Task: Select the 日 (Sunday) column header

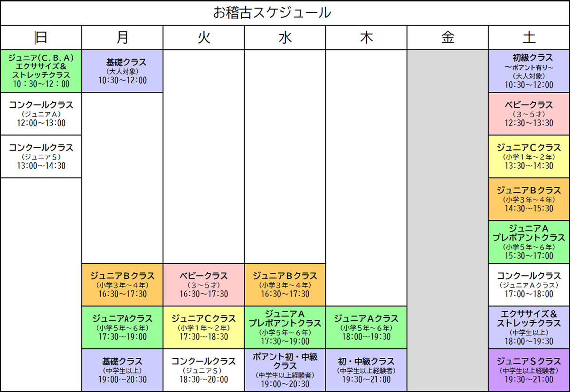Action: coord(41,38)
